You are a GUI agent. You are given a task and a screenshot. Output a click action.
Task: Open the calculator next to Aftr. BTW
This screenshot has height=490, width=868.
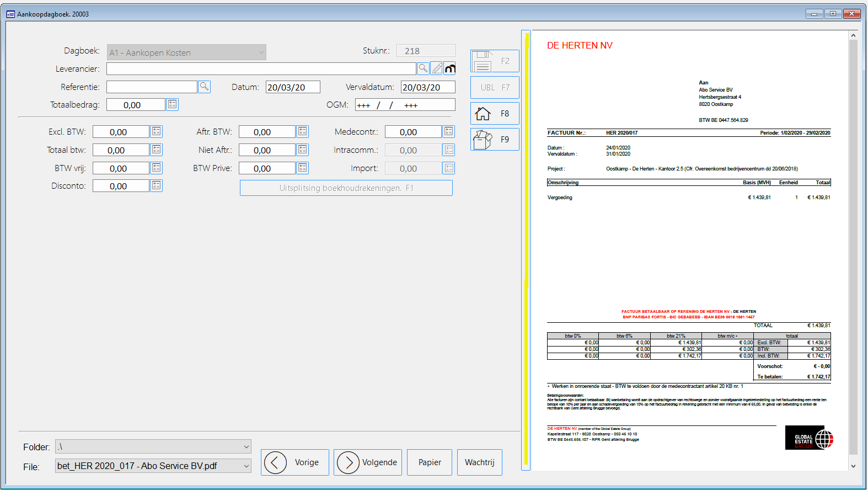click(x=303, y=132)
